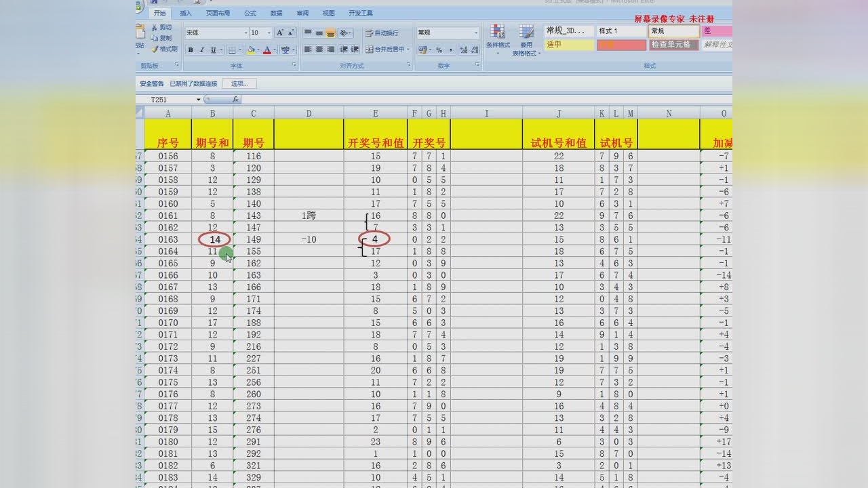This screenshot has width=868, height=488.
Task: Open the Font dialog launcher
Action: (x=294, y=65)
